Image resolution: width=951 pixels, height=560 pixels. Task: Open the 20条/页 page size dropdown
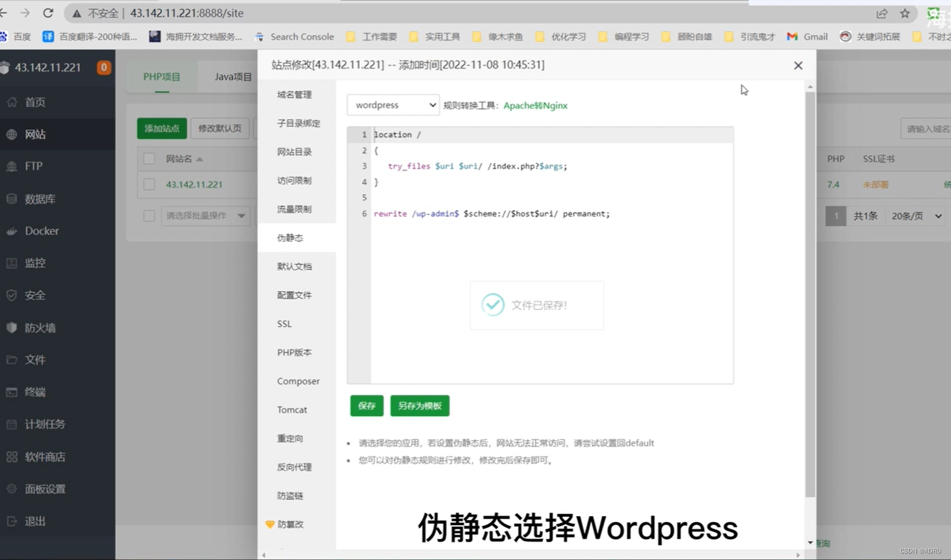pos(916,216)
